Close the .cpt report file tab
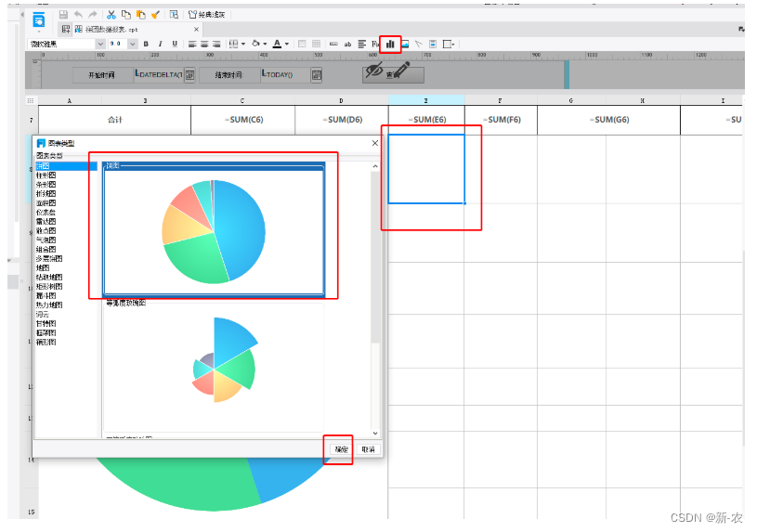 [x=196, y=30]
